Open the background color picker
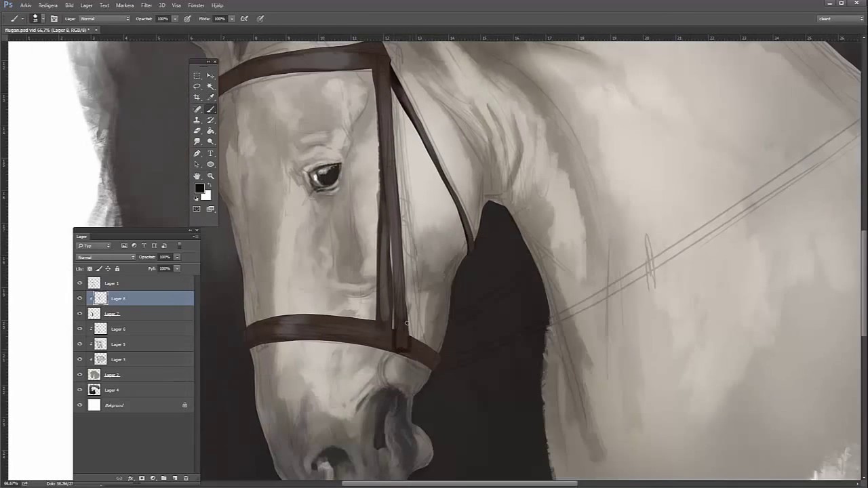 [x=207, y=196]
